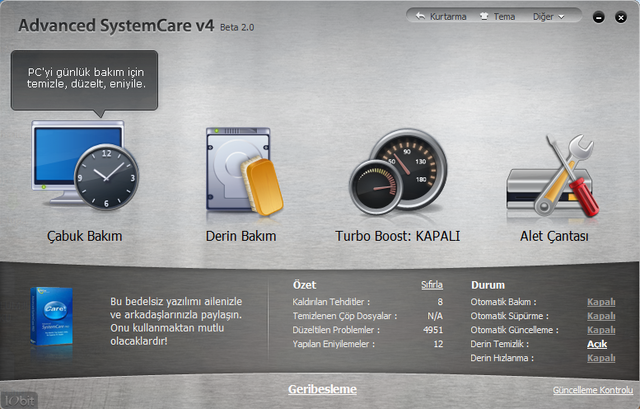The image size is (640, 409).
Task: Expand the Diğer dropdown
Action: (x=548, y=17)
